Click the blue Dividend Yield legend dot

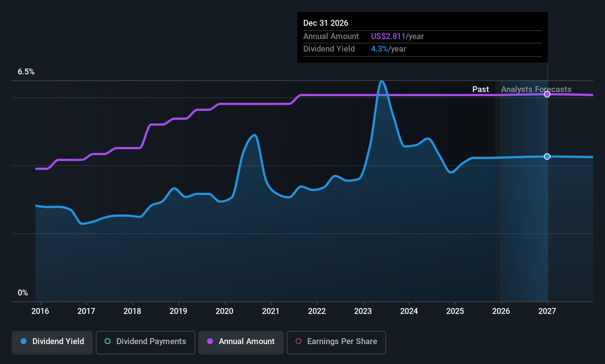point(24,341)
